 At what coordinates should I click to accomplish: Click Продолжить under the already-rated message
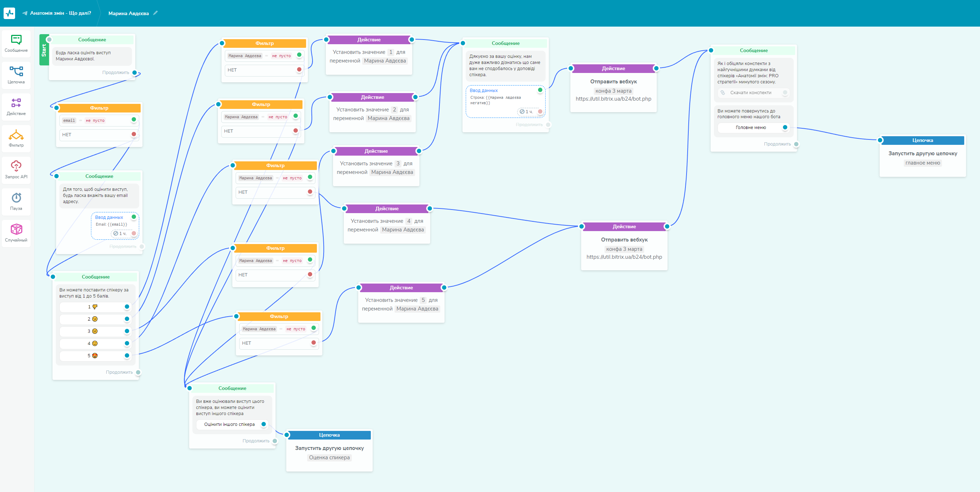(x=256, y=441)
